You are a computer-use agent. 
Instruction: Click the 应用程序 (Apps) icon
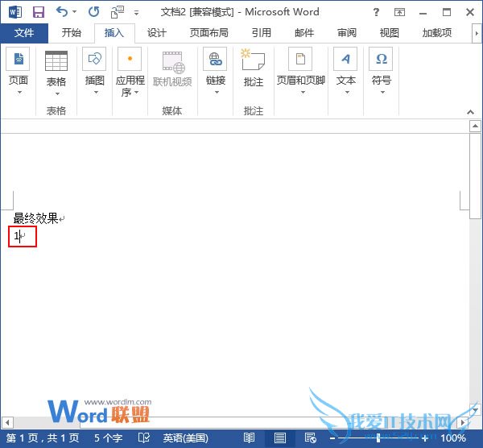pos(130,59)
